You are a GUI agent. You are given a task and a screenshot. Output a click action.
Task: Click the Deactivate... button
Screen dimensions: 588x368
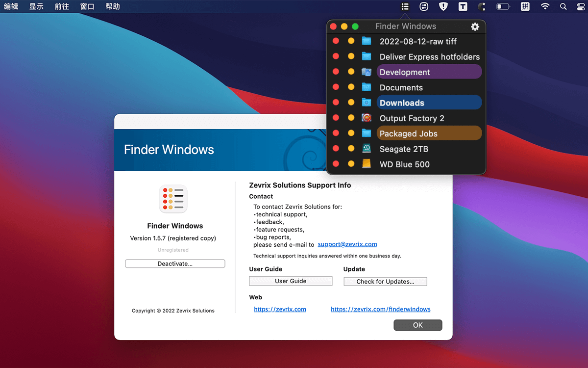175,263
